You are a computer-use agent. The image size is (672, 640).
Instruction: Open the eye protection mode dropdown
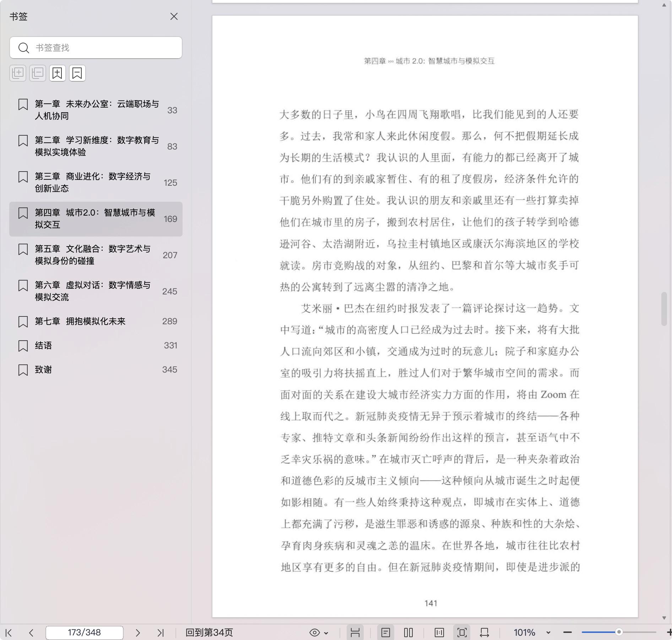click(319, 633)
